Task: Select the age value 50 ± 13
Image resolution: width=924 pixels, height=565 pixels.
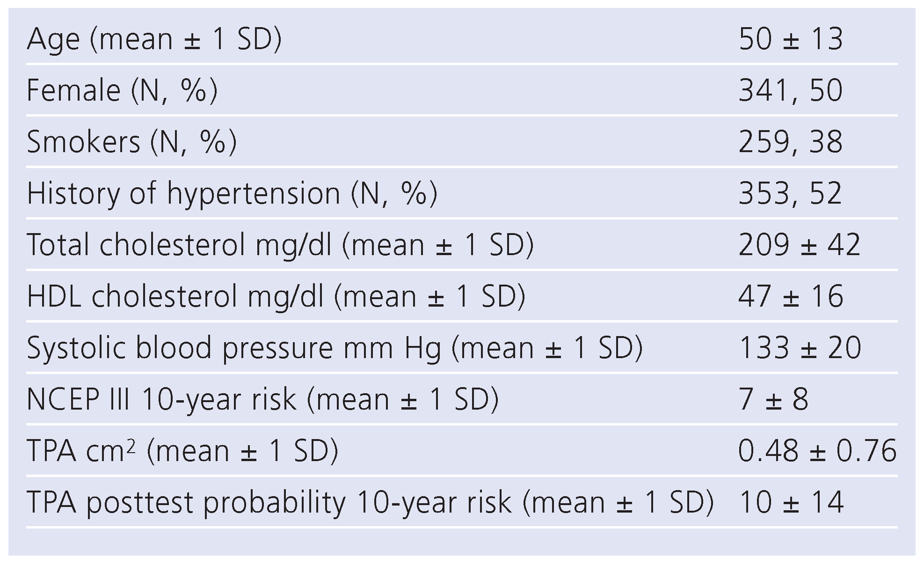Action: 791,39
